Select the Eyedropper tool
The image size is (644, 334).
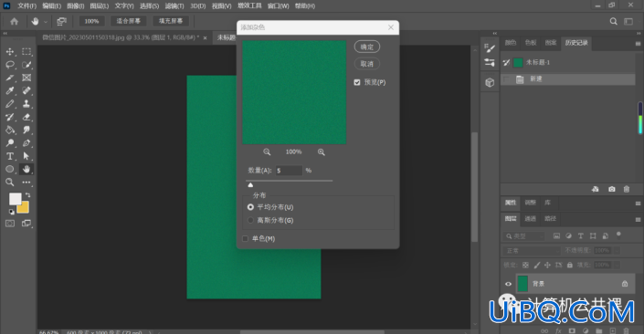10,90
